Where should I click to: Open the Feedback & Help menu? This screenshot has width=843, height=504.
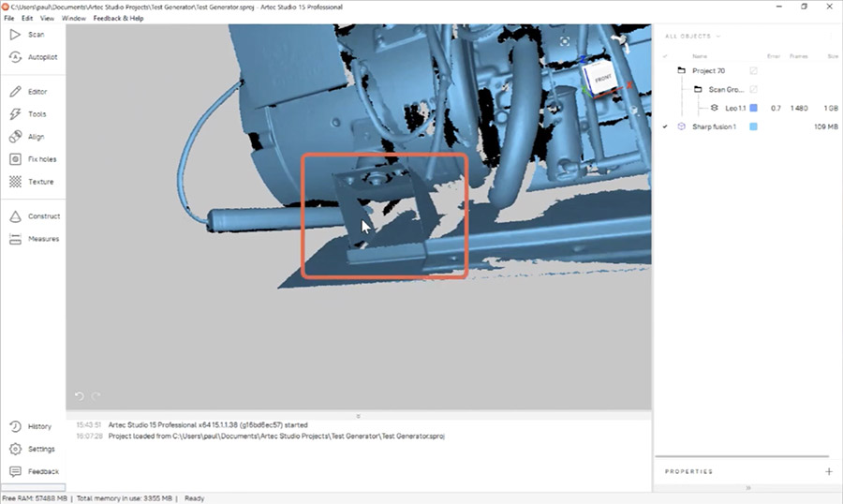(x=118, y=18)
